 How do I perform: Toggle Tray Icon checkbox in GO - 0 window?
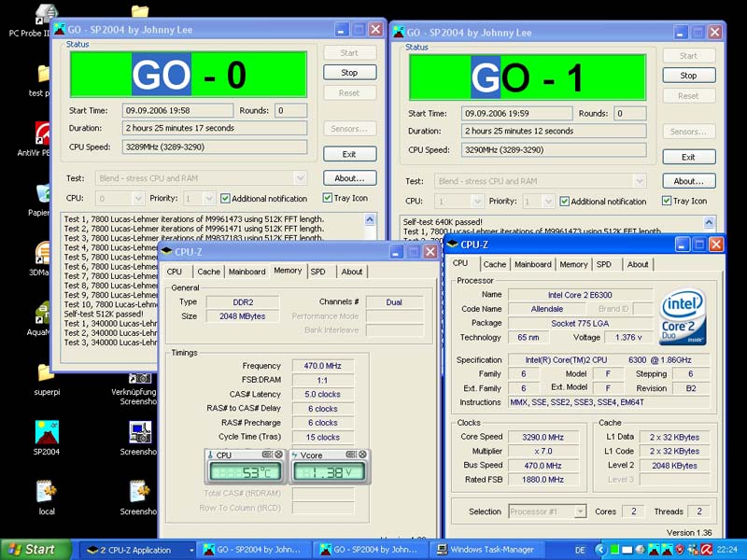point(328,198)
